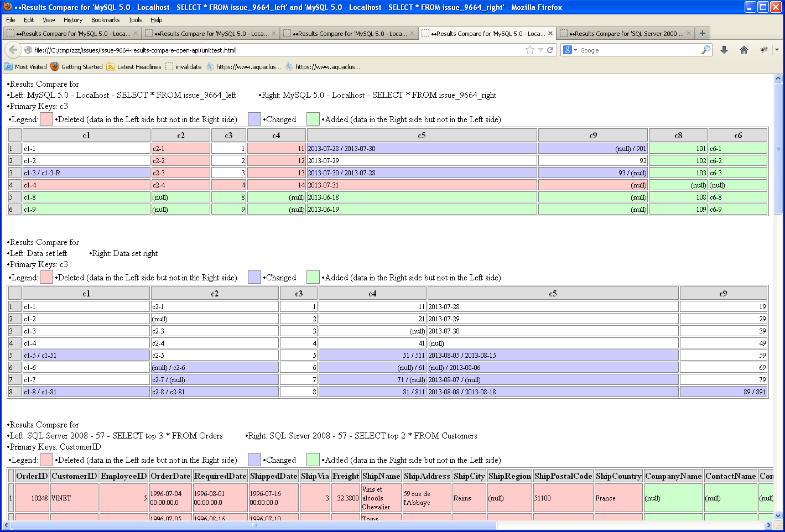The width and height of the screenshot is (785, 532).
Task: Click the Home icon in toolbar
Action: pyautogui.click(x=744, y=50)
